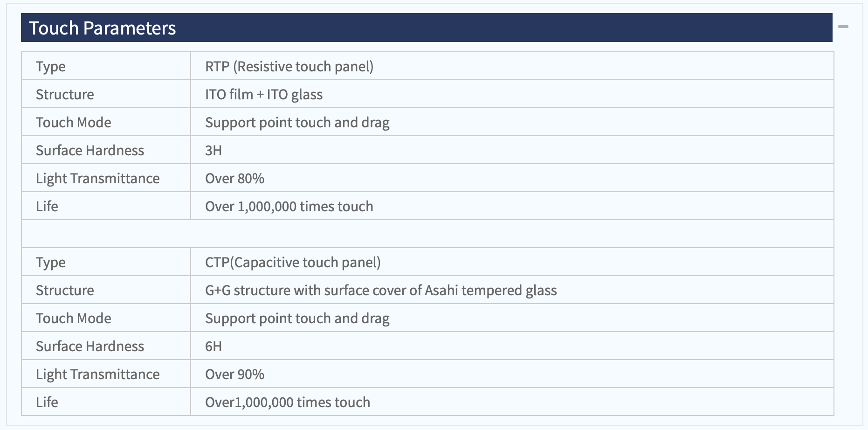Viewport: 868px width, 430px height.
Task: Click the Over1,000,000 times touch cell at bottom
Action: click(x=512, y=402)
